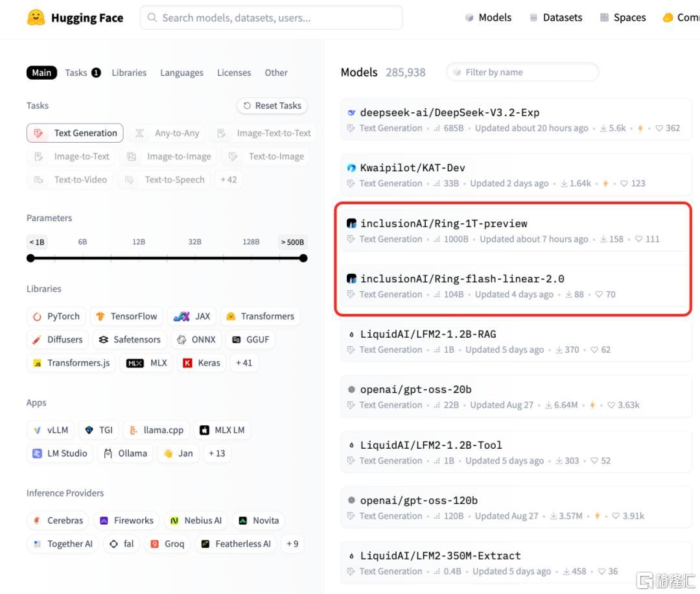700x594 pixels.
Task: Click the Kwaipilot avatar icon
Action: (351, 168)
